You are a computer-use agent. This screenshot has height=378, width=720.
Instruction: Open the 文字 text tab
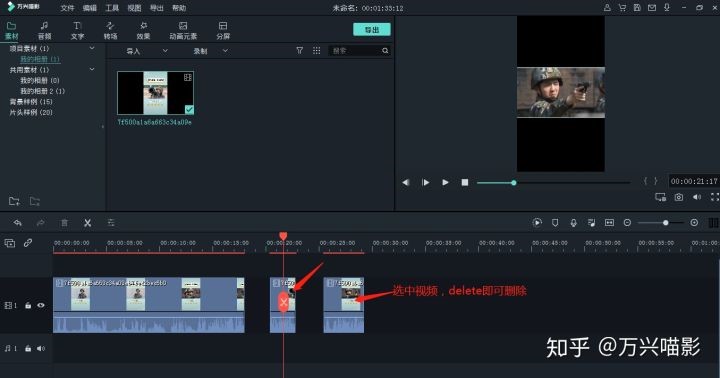[77, 30]
